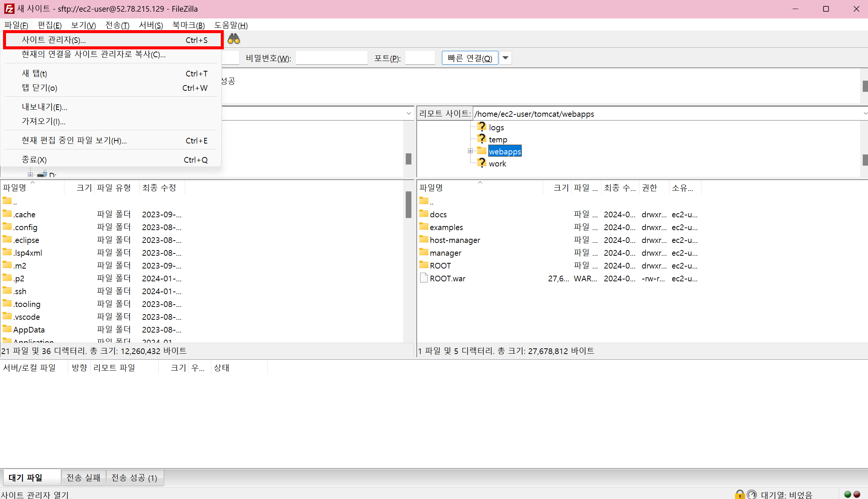Click the work folder icon in remote tree
This screenshot has width=868, height=499.
[481, 163]
